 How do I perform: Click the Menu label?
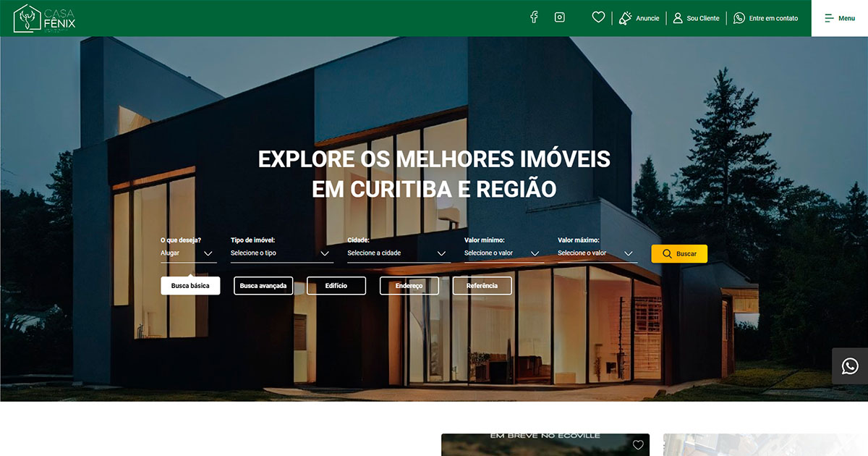point(846,18)
